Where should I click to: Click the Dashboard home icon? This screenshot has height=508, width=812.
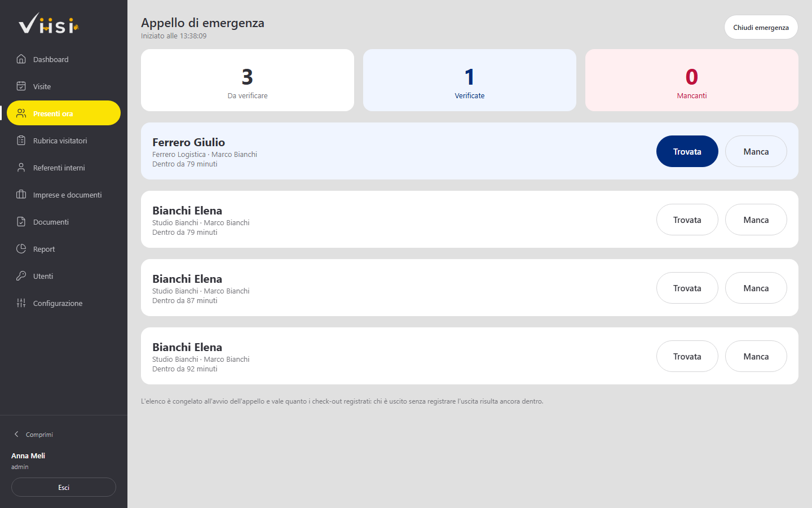point(21,59)
